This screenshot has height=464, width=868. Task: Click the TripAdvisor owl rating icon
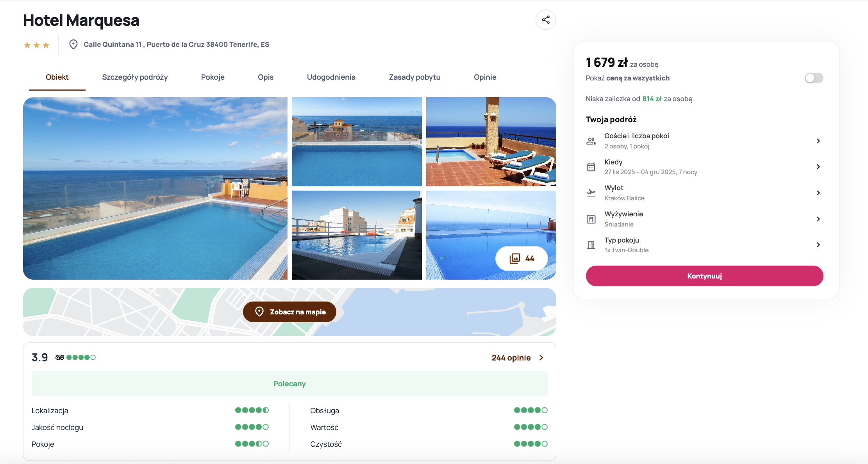pyautogui.click(x=59, y=357)
